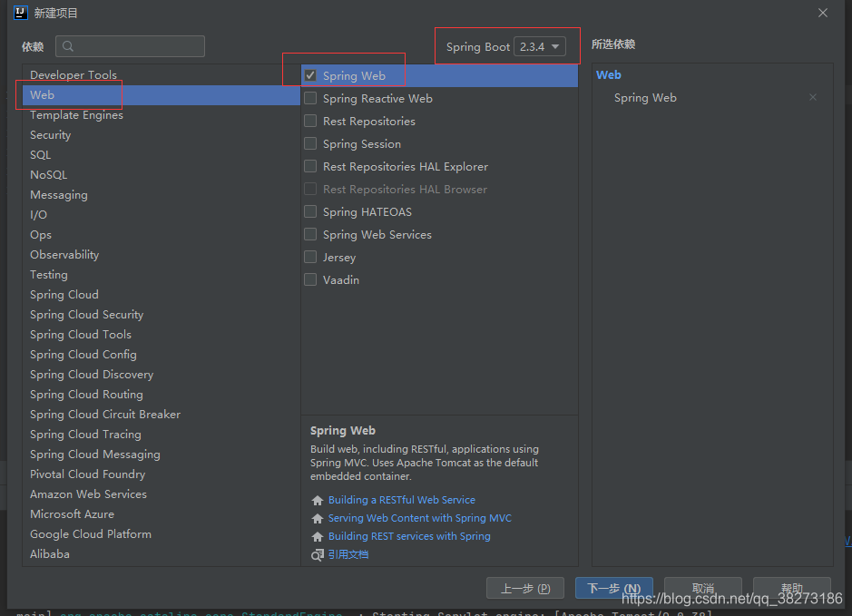Click the home icon beside Serving Web Content
Image resolution: width=852 pixels, height=616 pixels.
318,518
